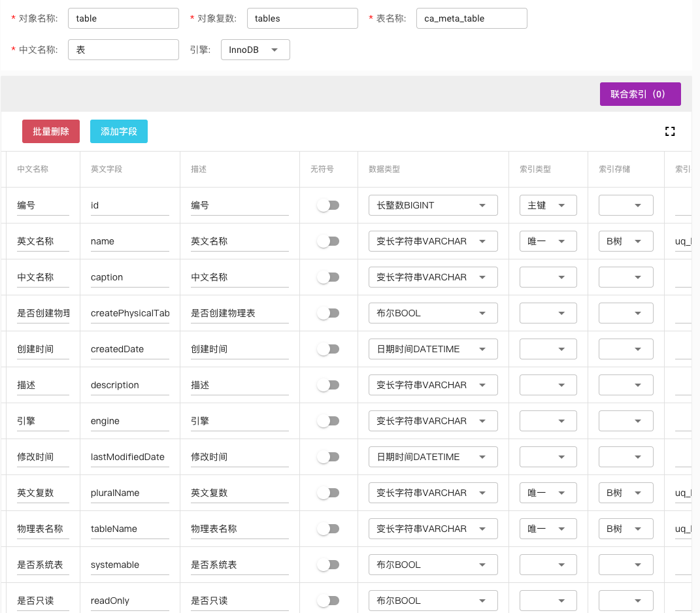The height and width of the screenshot is (613, 700).
Task: Open data type dropdown for engine row
Action: pyautogui.click(x=433, y=421)
